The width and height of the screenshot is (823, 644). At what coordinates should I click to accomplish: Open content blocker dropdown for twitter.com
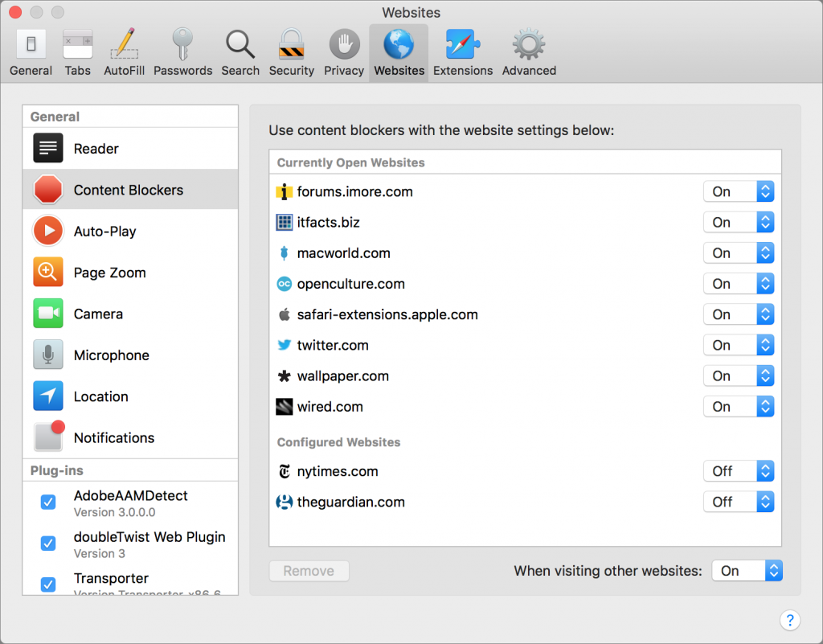click(x=739, y=346)
